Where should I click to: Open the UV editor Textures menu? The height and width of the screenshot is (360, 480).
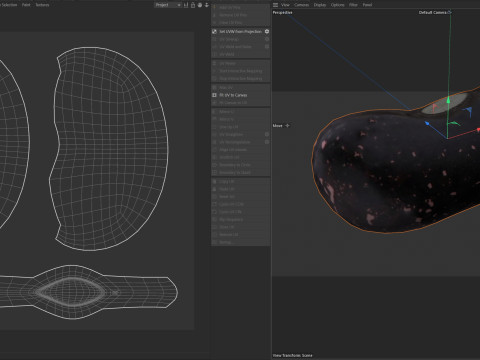pos(42,5)
